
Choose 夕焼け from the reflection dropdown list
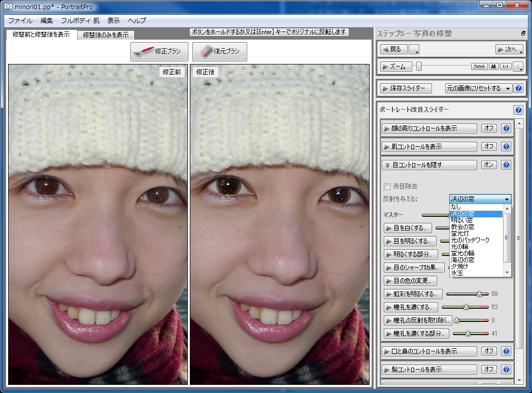[461, 267]
